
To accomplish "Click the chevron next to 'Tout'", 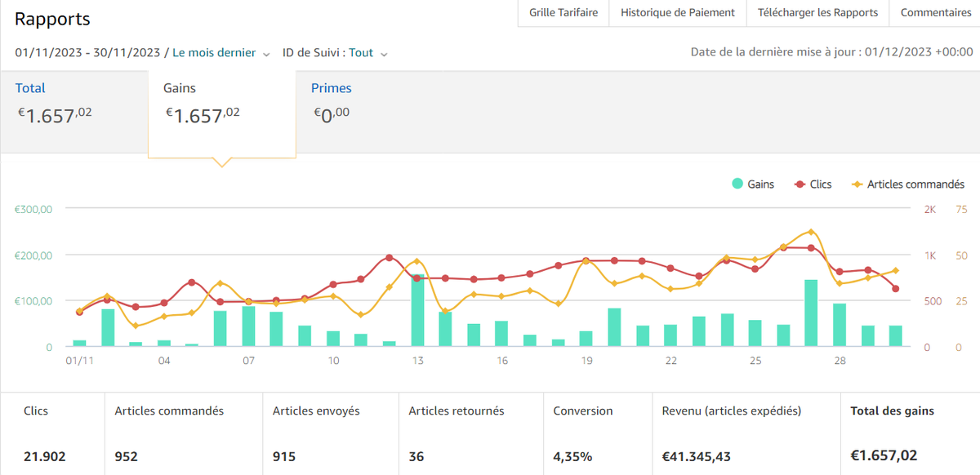I will (x=384, y=54).
